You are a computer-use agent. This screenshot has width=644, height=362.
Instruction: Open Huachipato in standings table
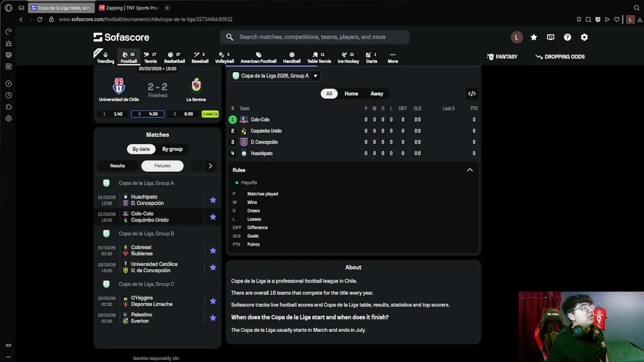pos(262,153)
